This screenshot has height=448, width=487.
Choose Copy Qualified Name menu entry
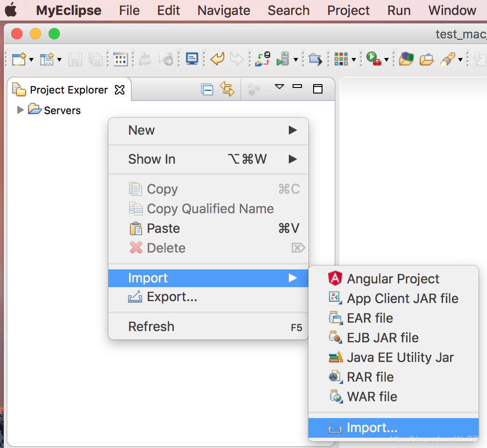point(208,209)
